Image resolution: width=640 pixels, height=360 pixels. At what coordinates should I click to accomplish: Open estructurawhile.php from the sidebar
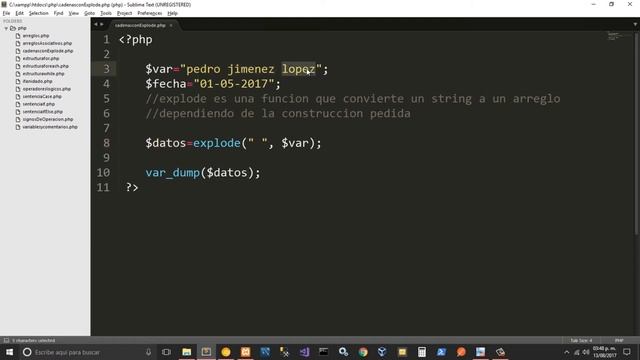click(x=43, y=74)
